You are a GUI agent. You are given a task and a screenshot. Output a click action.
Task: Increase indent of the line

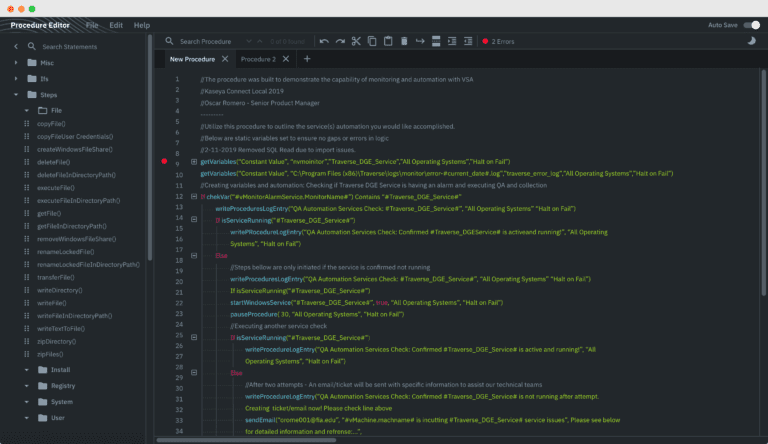pos(452,41)
